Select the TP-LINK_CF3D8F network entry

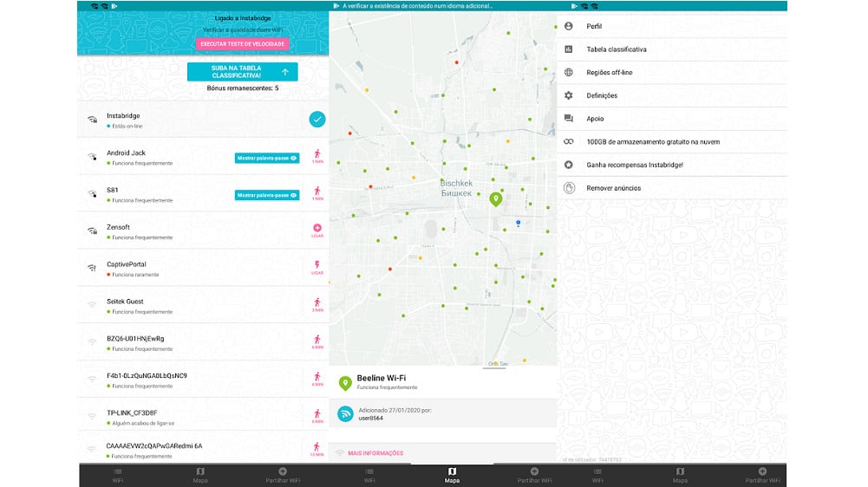[x=203, y=416]
